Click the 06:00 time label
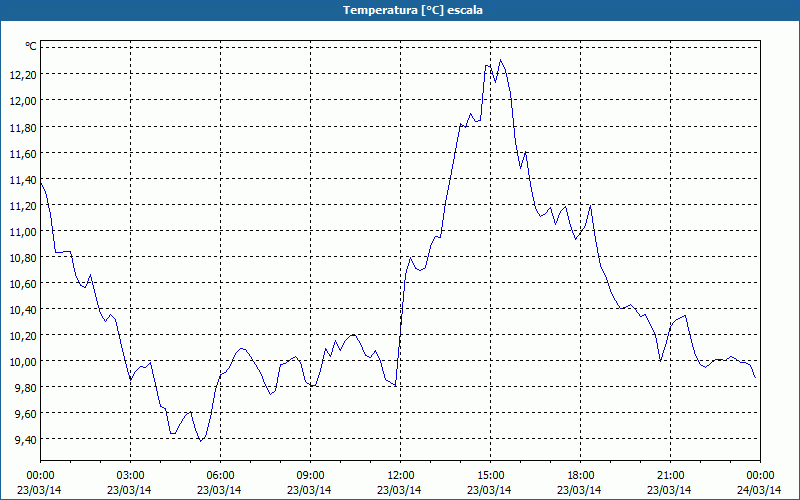Viewport: 800px width, 500px height. click(x=220, y=476)
